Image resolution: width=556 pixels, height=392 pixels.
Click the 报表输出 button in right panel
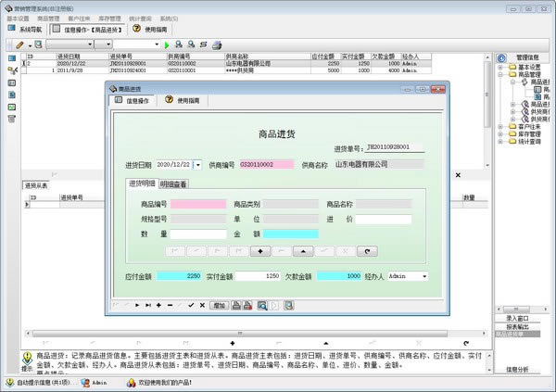tap(518, 325)
